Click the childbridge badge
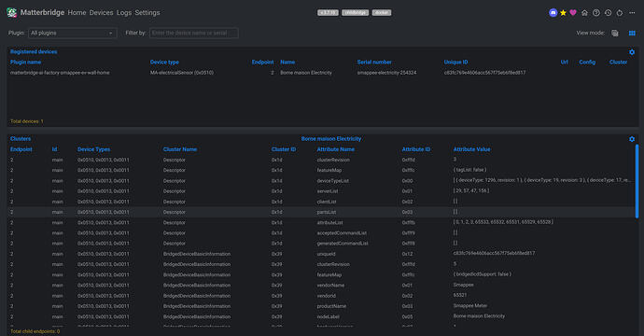The height and width of the screenshot is (336, 644). tap(356, 13)
